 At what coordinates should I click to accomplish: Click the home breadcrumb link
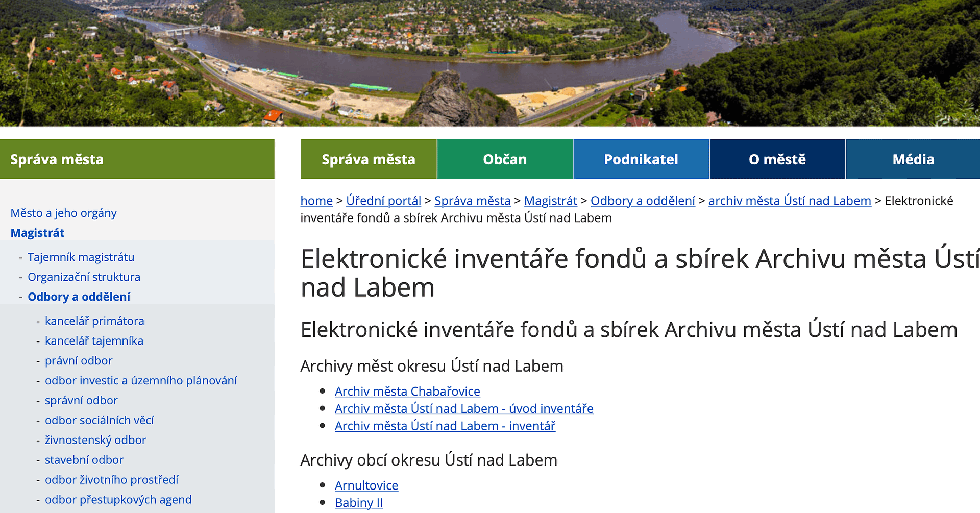tap(316, 201)
